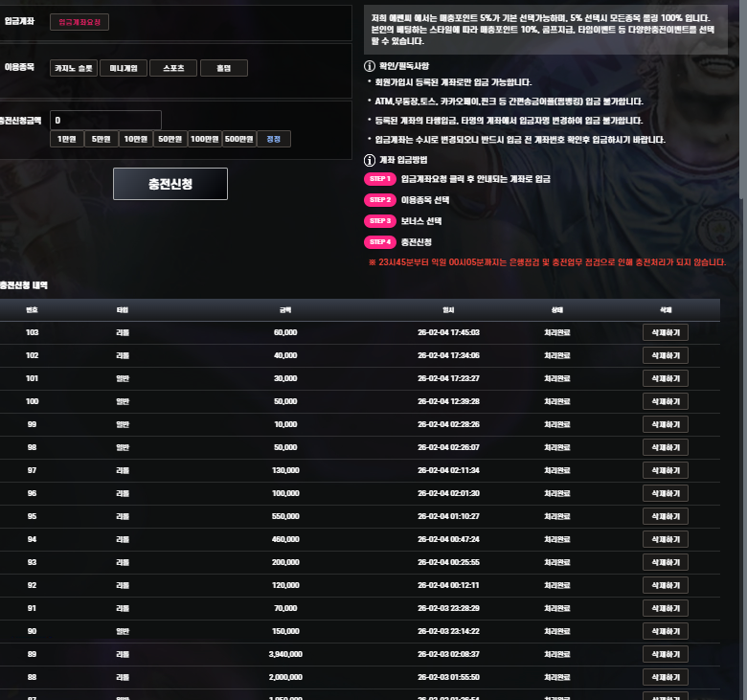Add 10만원 to the deposit amount

point(135,139)
